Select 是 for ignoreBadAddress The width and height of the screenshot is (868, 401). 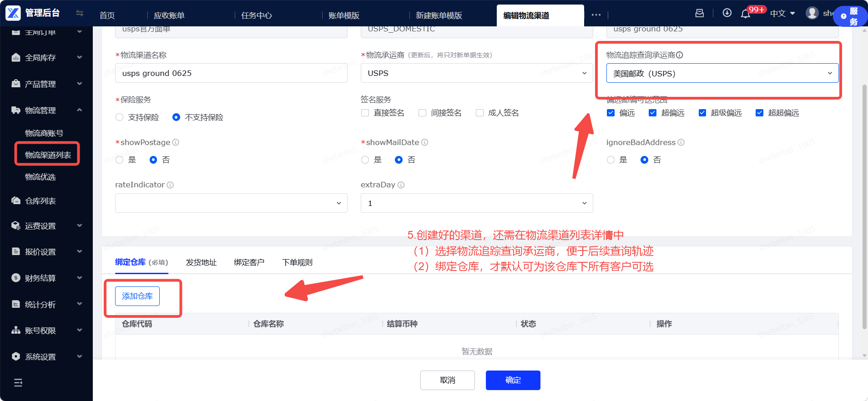pyautogui.click(x=611, y=160)
